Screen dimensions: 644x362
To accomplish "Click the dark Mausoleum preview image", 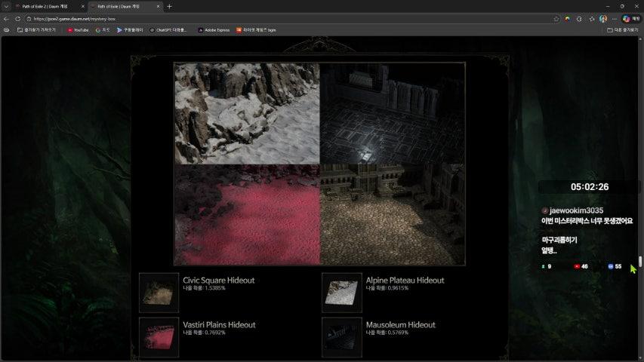I will (x=393, y=114).
